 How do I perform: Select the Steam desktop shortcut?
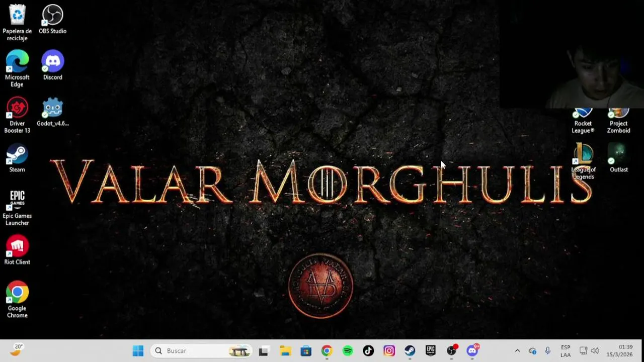click(17, 158)
